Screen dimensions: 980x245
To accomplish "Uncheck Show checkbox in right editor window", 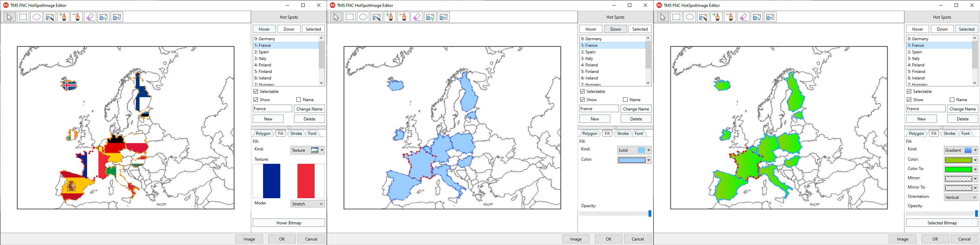I will [909, 100].
